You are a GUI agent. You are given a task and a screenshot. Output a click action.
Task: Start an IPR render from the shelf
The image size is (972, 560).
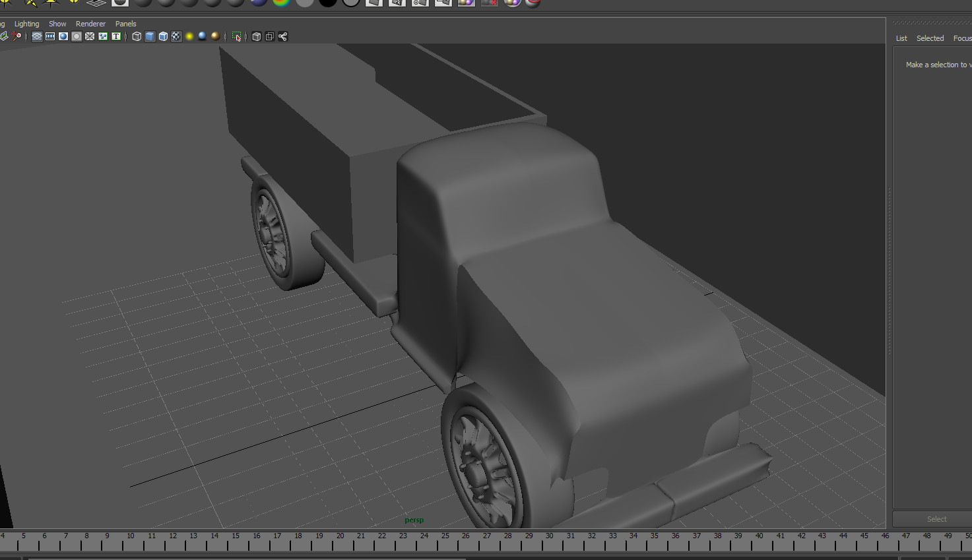[x=397, y=3]
